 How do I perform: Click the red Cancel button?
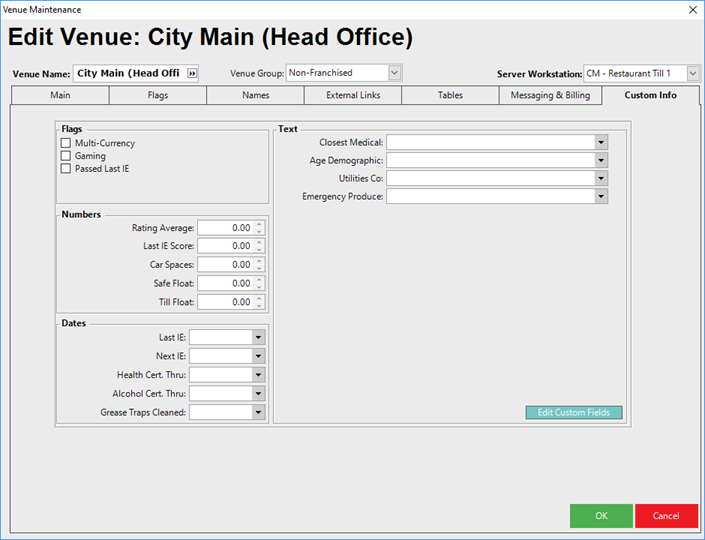point(666,516)
